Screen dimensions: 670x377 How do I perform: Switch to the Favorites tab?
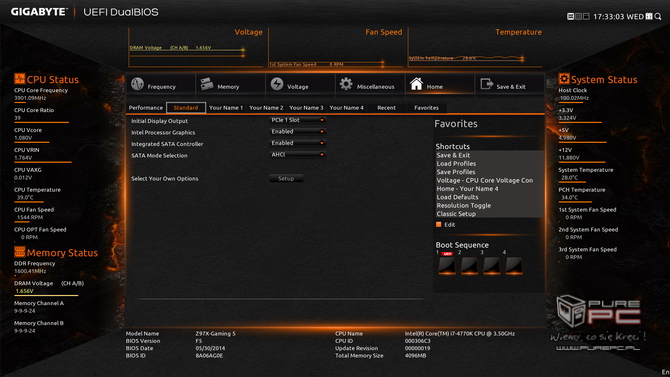[426, 108]
